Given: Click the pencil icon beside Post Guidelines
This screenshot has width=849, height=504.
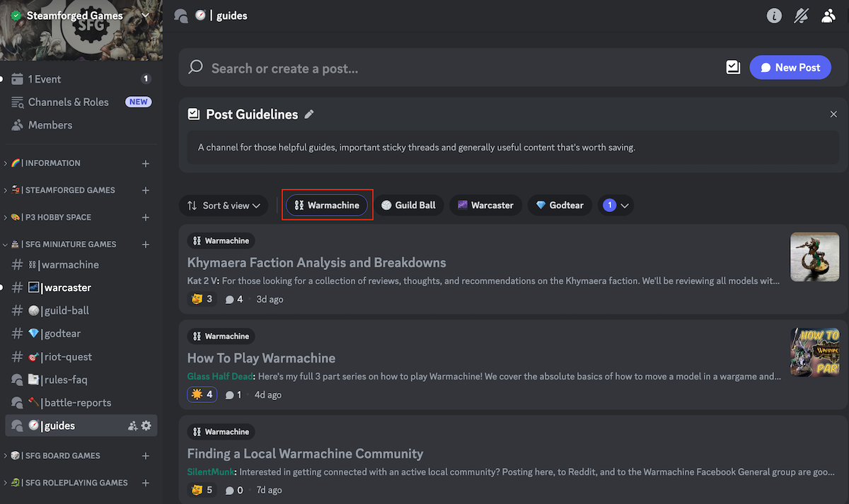Looking at the screenshot, I should pos(309,115).
